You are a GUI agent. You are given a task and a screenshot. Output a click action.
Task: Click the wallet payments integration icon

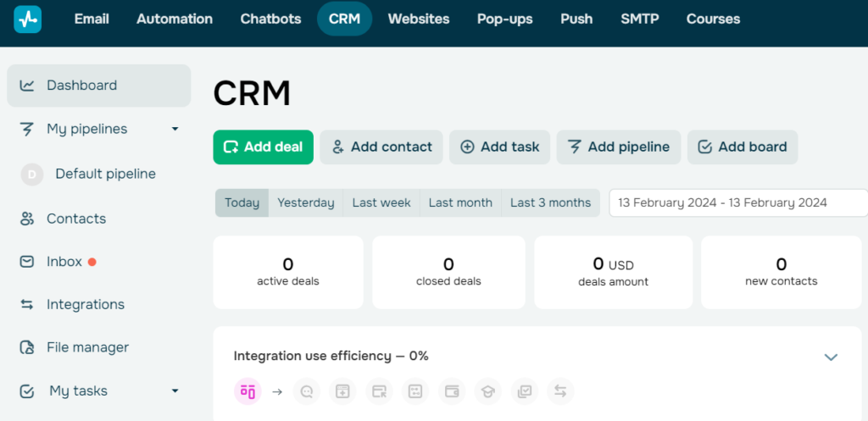(x=451, y=391)
